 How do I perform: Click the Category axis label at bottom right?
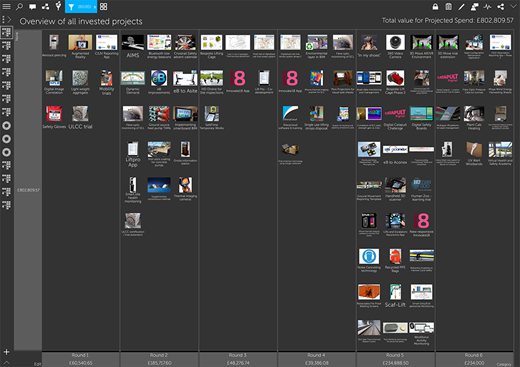coord(504,364)
